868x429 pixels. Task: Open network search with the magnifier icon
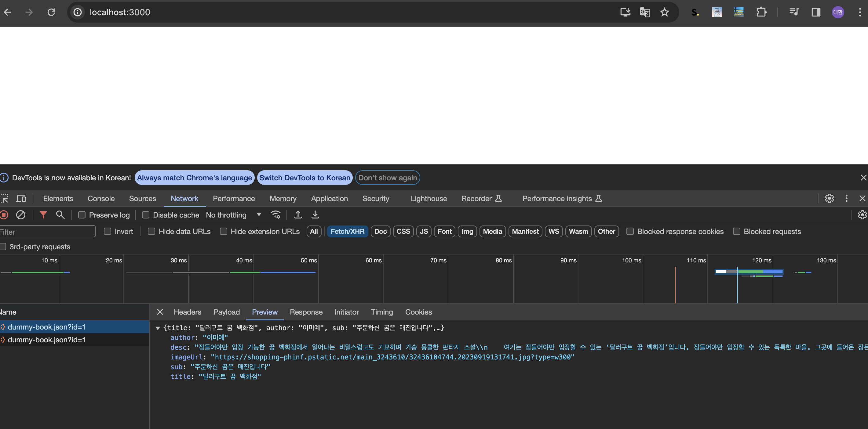pyautogui.click(x=60, y=215)
